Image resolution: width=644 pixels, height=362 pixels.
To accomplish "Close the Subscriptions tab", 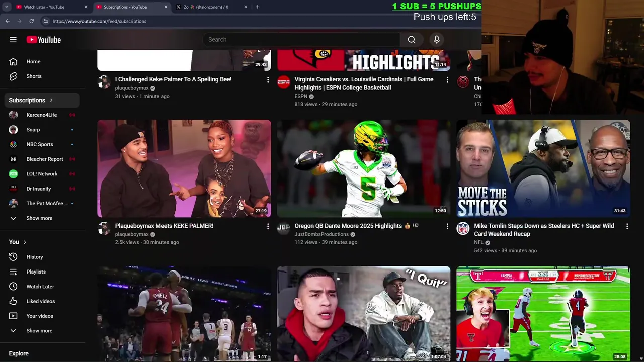I will coord(166,7).
